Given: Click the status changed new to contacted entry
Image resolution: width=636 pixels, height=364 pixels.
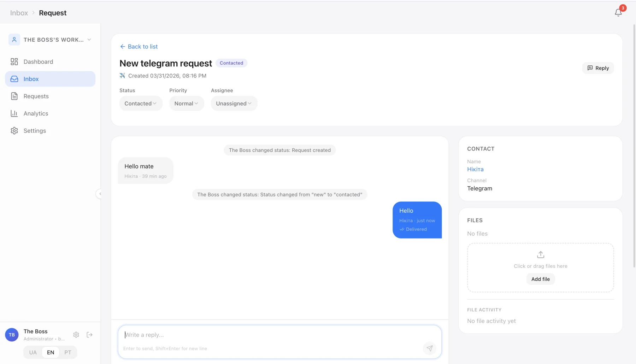Looking at the screenshot, I should (279, 195).
